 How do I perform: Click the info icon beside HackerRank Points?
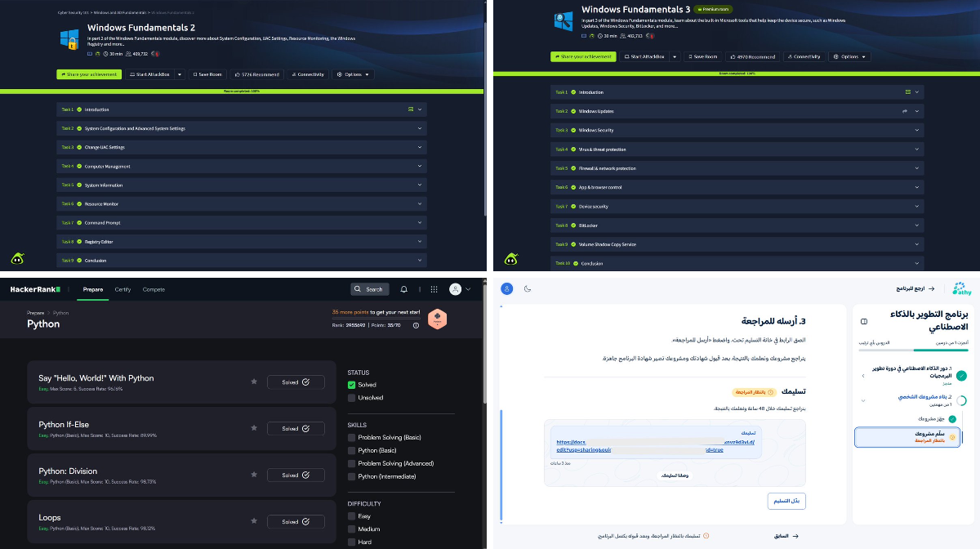416,325
